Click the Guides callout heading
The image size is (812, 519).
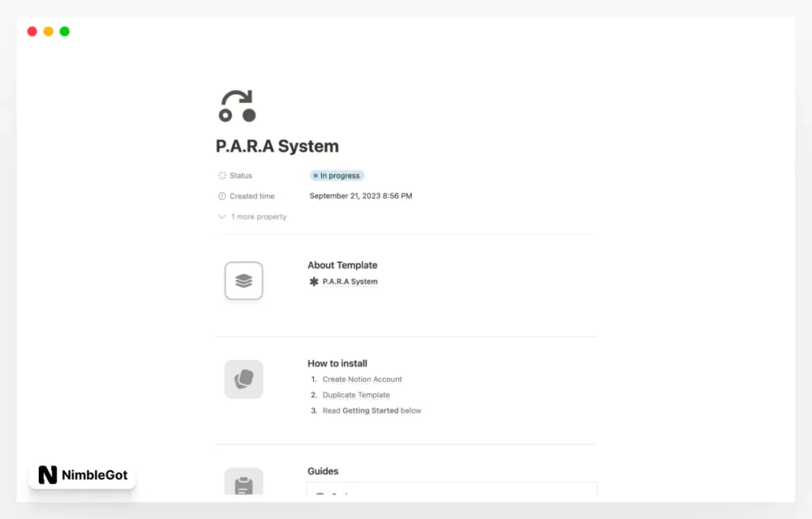(323, 471)
